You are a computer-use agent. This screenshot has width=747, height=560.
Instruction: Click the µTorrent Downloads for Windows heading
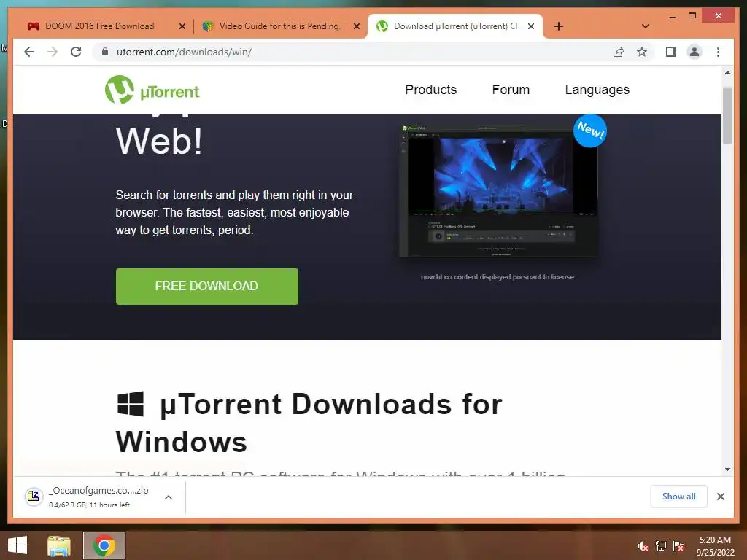click(309, 423)
